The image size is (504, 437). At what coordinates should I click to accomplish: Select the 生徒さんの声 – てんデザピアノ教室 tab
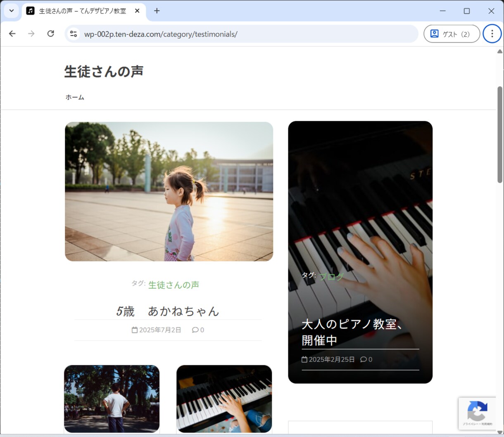(x=83, y=11)
